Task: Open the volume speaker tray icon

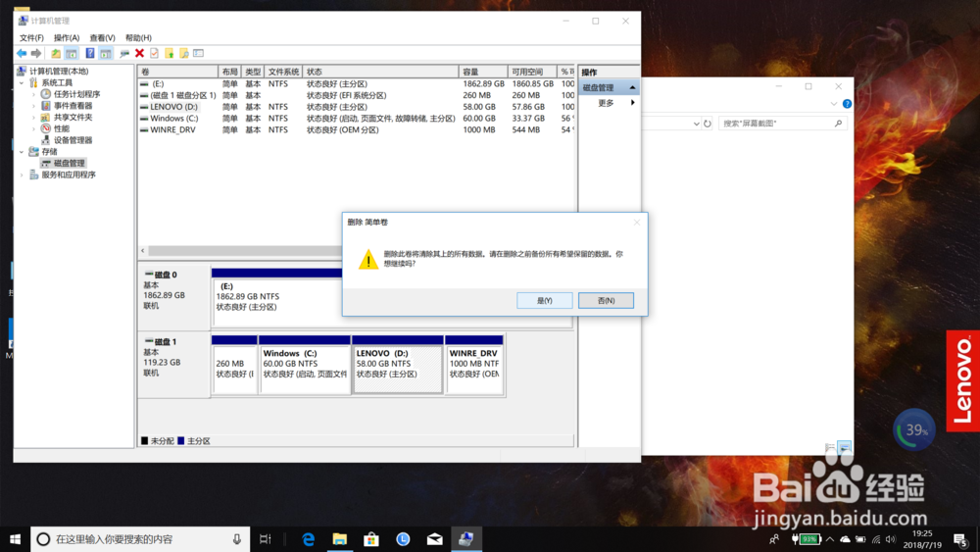Action: (890, 539)
